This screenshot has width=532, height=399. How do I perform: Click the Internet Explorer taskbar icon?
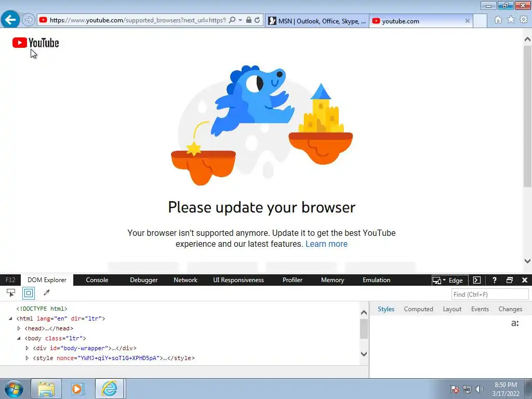coord(110,389)
